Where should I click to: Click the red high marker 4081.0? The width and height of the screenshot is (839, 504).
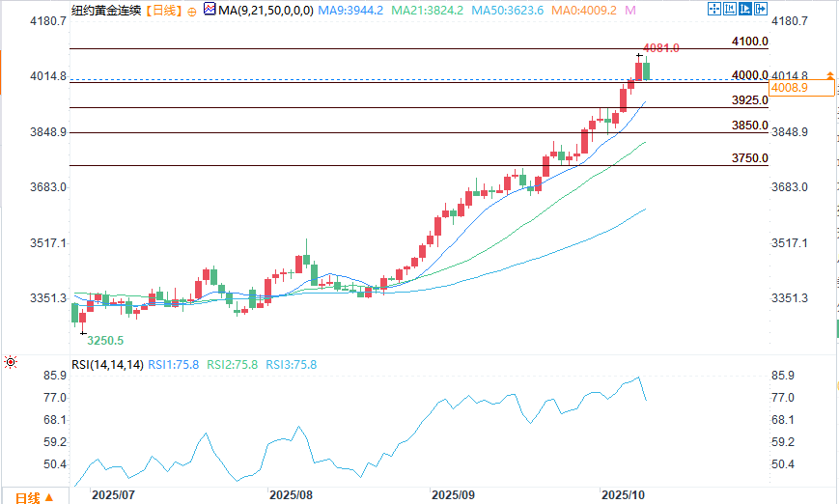(x=661, y=48)
